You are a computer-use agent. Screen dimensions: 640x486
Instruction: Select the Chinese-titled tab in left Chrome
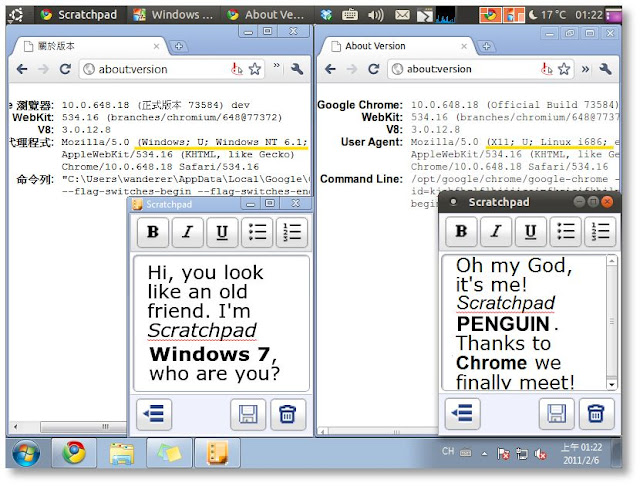tap(90, 46)
